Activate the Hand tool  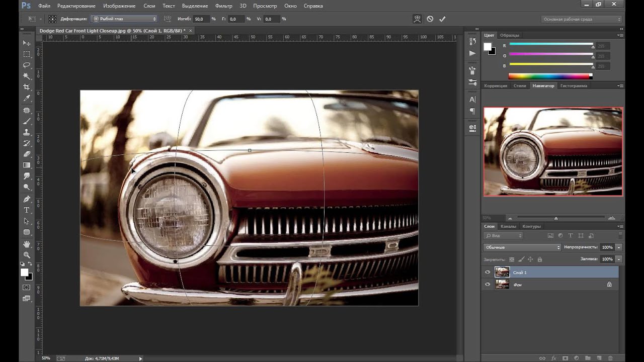pyautogui.click(x=27, y=244)
